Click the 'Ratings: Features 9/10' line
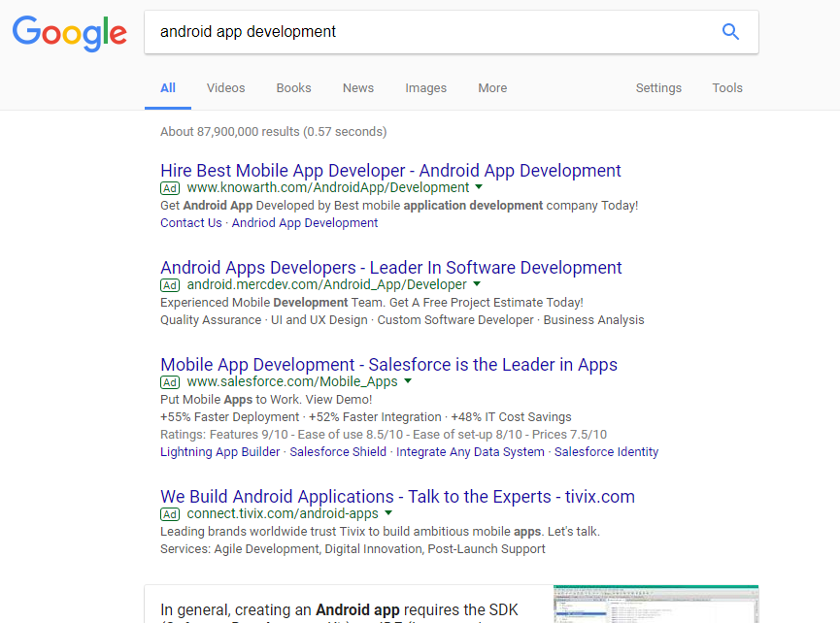Image resolution: width=840 pixels, height=623 pixels. point(384,434)
